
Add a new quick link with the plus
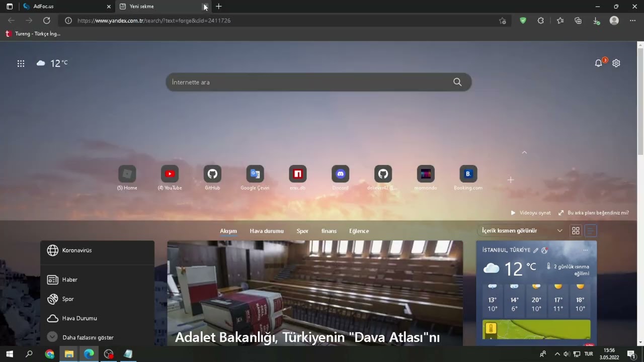click(x=511, y=179)
